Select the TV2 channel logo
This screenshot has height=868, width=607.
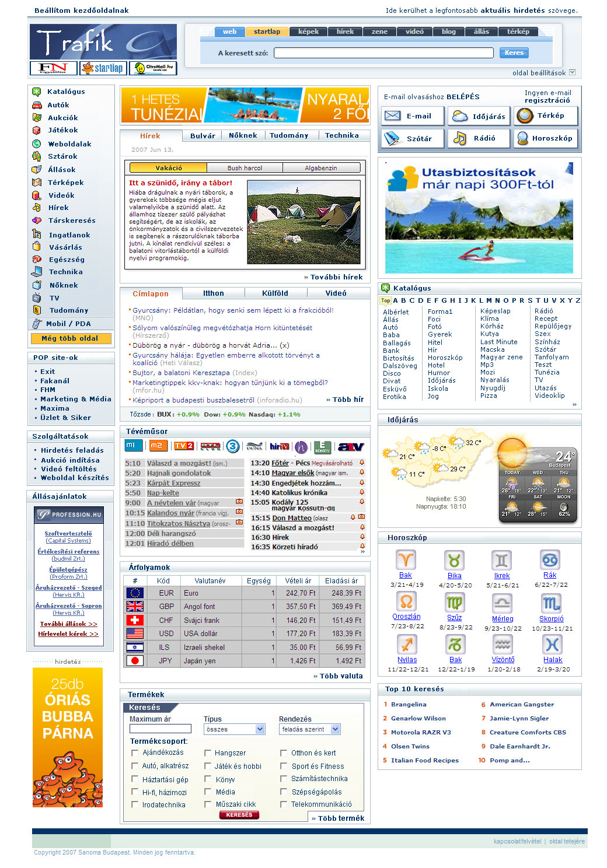tap(183, 446)
